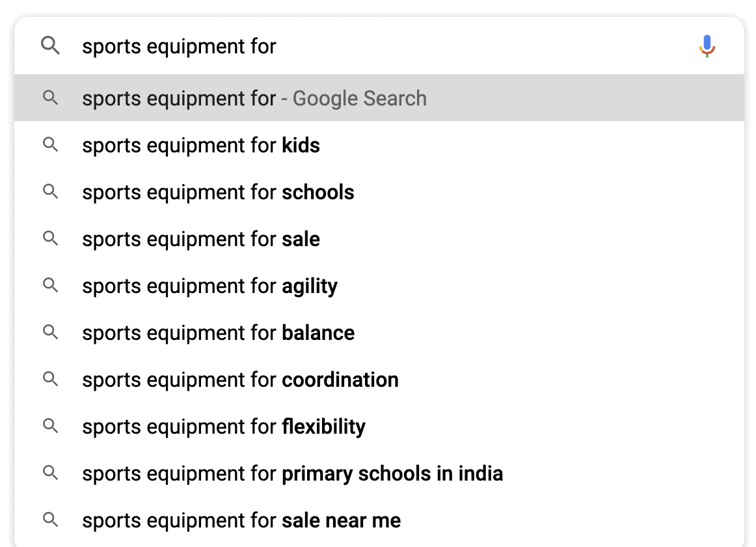Click the search icon next to 'sports equipment for agility'

point(50,286)
